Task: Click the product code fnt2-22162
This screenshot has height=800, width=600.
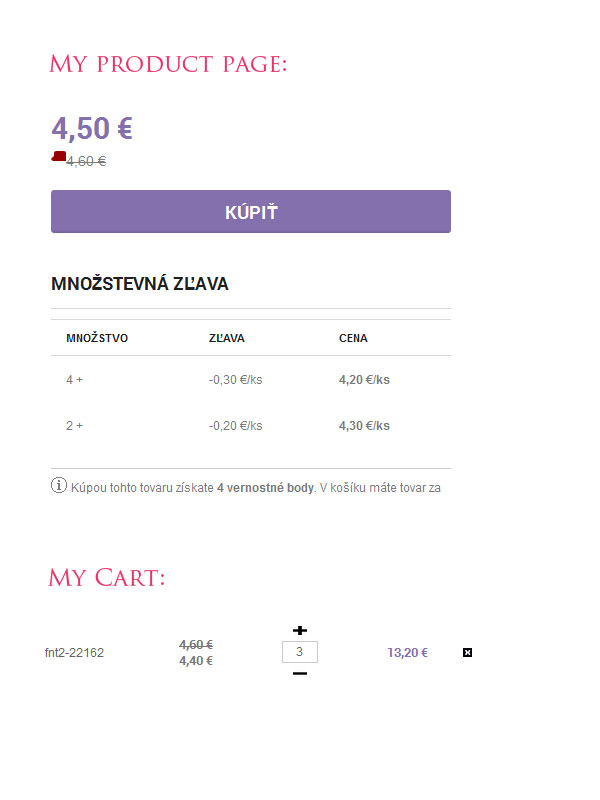Action: click(74, 653)
